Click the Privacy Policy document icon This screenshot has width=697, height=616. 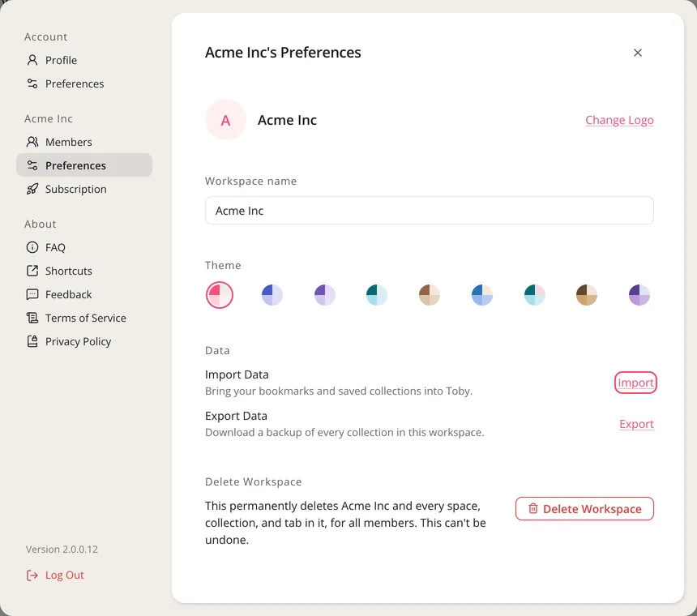(x=32, y=341)
